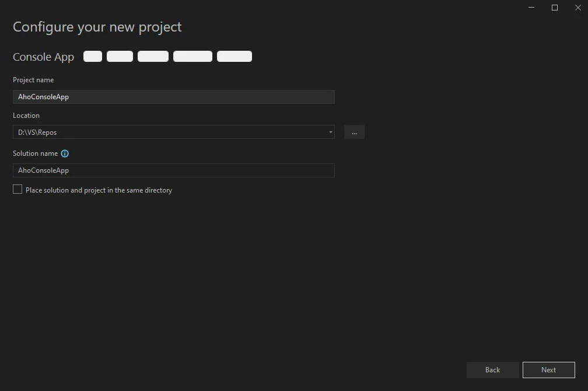Click the Solution name text field
The height and width of the screenshot is (391, 588).
[x=173, y=170]
